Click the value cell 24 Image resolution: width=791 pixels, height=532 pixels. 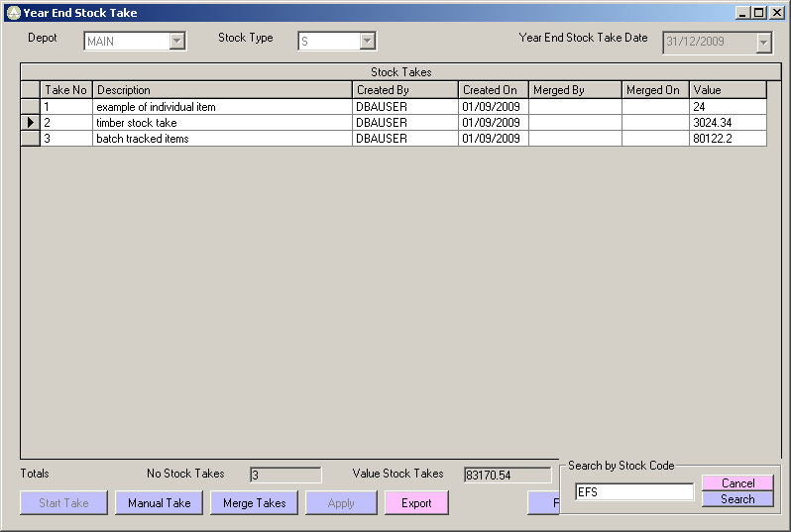728,106
